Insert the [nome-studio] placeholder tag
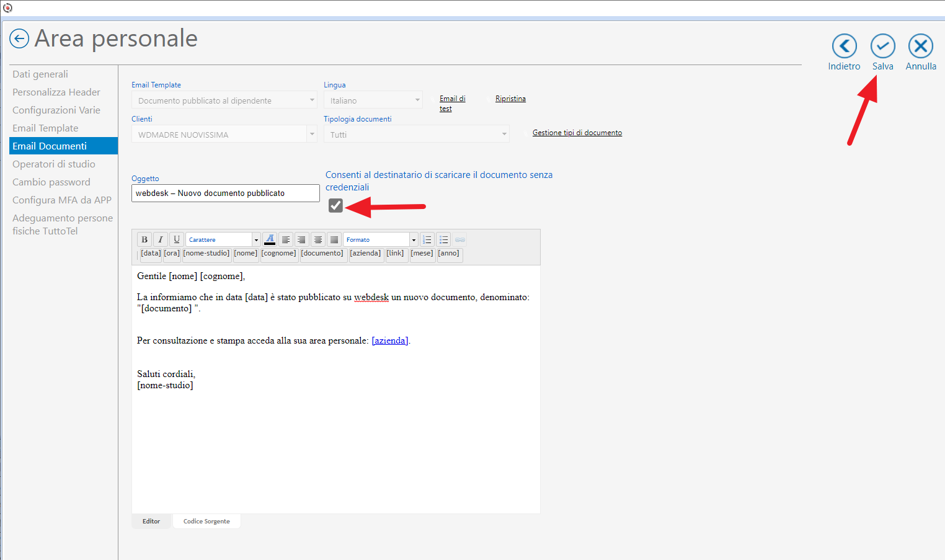This screenshot has width=945, height=560. [x=206, y=254]
